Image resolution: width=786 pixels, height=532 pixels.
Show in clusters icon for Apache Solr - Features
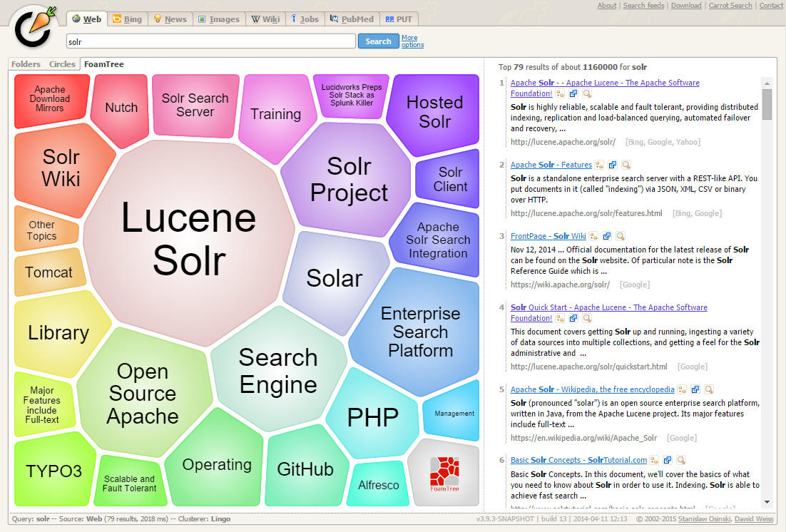click(x=600, y=165)
